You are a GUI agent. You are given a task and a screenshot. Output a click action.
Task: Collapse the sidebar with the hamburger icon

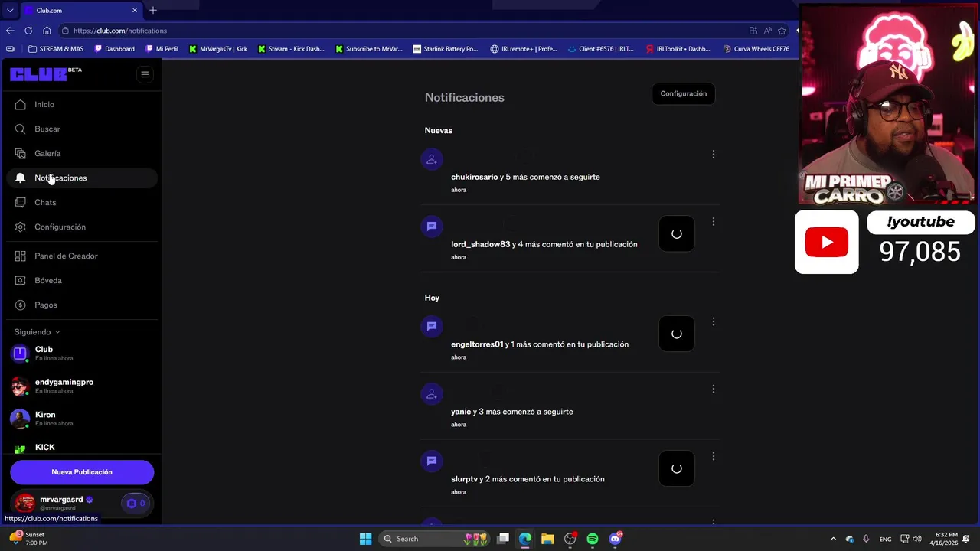(x=145, y=74)
